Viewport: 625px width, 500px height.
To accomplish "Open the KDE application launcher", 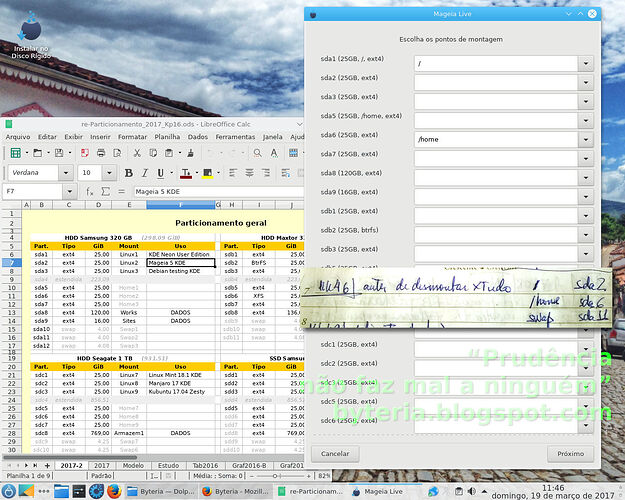I will (9, 491).
